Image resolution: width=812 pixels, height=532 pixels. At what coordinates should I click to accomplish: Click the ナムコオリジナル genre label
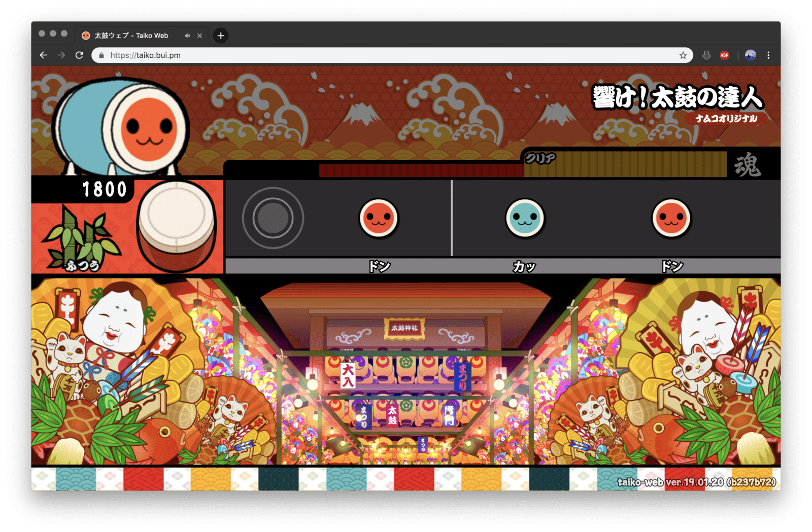(726, 119)
